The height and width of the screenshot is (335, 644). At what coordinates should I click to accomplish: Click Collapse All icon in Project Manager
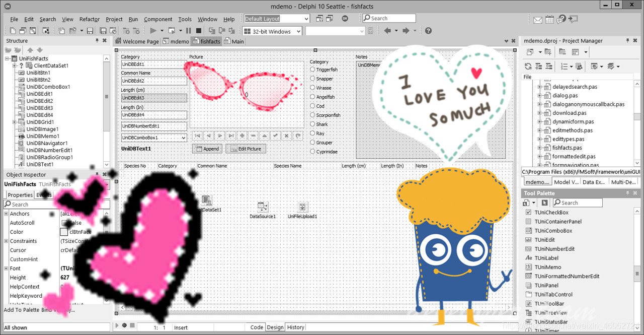[549, 66]
